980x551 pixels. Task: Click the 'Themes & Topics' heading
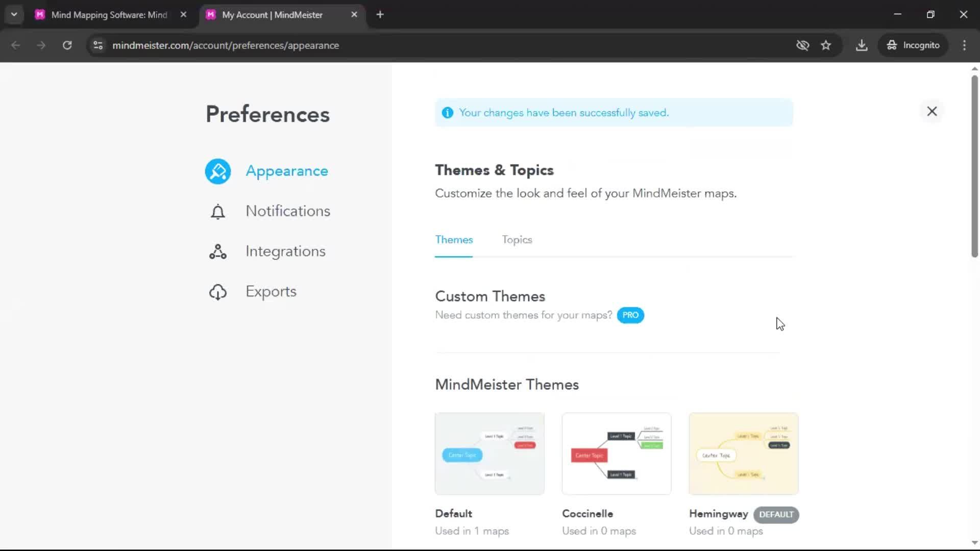(494, 170)
